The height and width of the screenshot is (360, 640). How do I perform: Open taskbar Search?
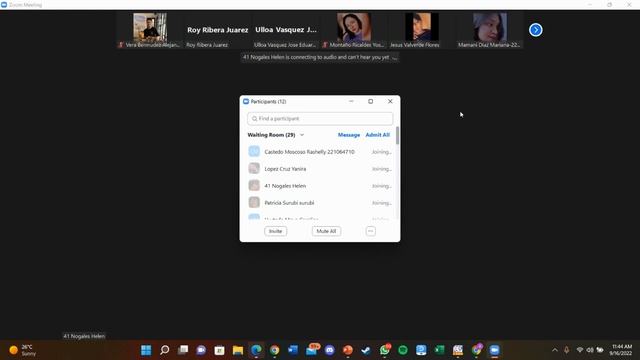tap(164, 350)
